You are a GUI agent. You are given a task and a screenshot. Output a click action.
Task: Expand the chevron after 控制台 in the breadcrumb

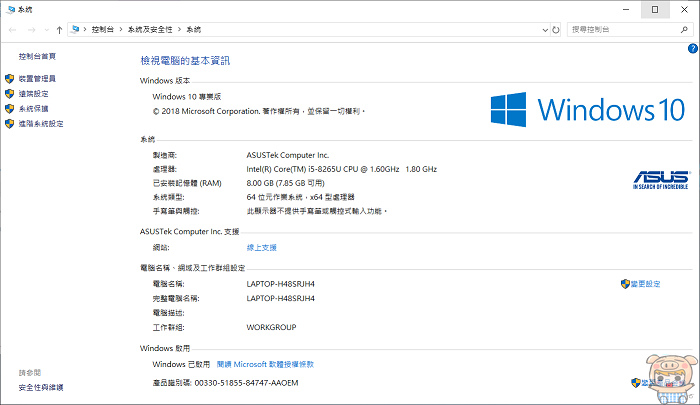click(119, 30)
